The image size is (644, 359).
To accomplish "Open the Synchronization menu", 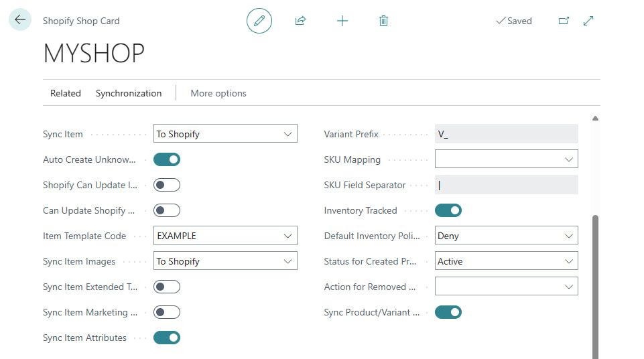I will click(129, 93).
